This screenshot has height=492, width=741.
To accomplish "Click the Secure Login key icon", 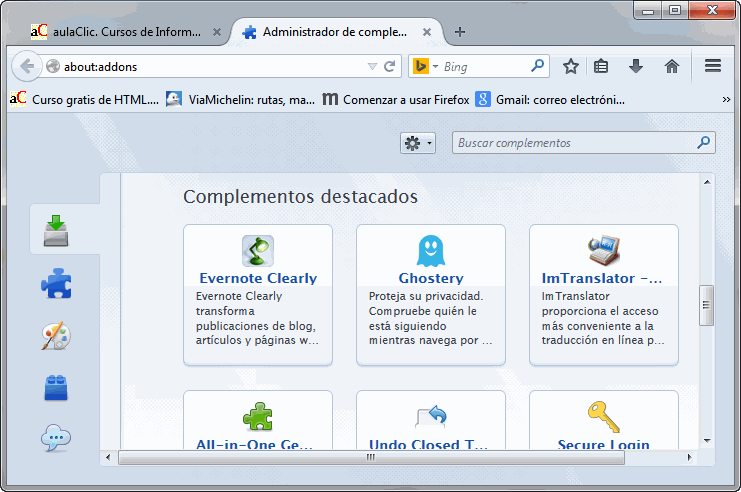I will [x=604, y=416].
